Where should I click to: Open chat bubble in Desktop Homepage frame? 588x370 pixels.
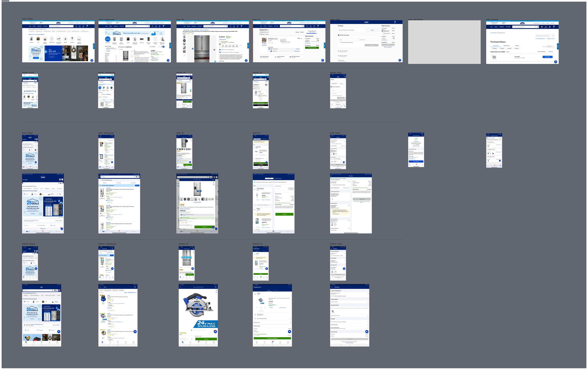pos(92,60)
